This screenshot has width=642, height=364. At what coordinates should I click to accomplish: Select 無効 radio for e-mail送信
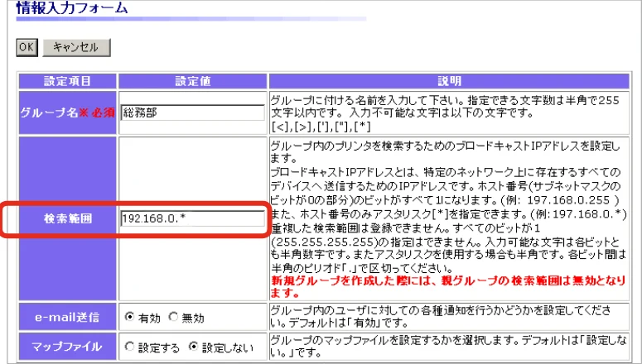click(x=173, y=317)
